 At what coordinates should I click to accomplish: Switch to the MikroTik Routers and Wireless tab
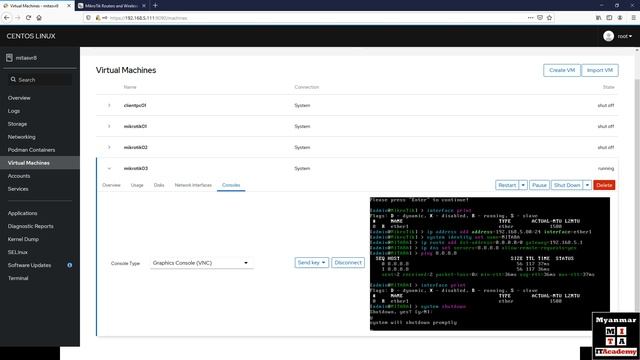111,6
